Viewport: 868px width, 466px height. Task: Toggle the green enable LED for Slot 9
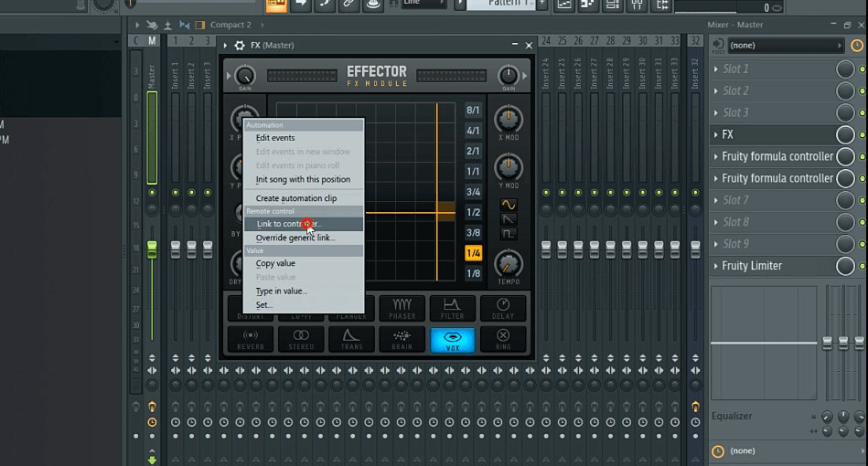862,244
